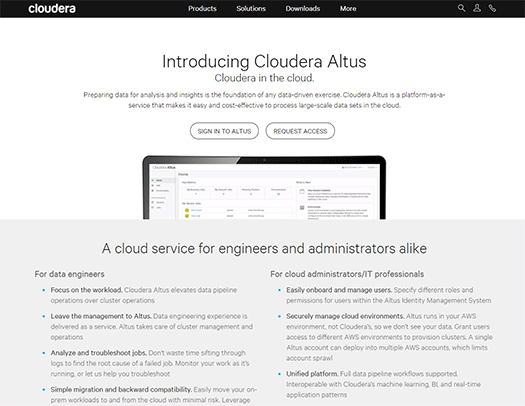
Task: Open the Solutions menu
Action: [251, 9]
